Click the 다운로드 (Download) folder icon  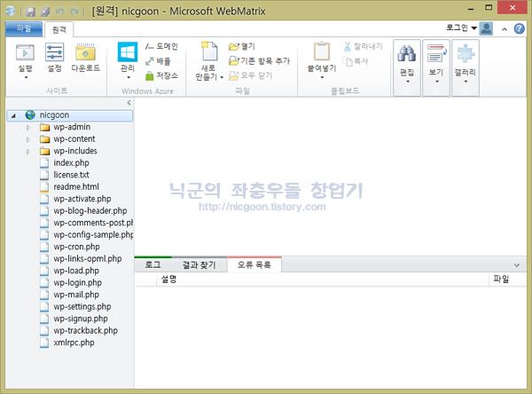[85, 52]
